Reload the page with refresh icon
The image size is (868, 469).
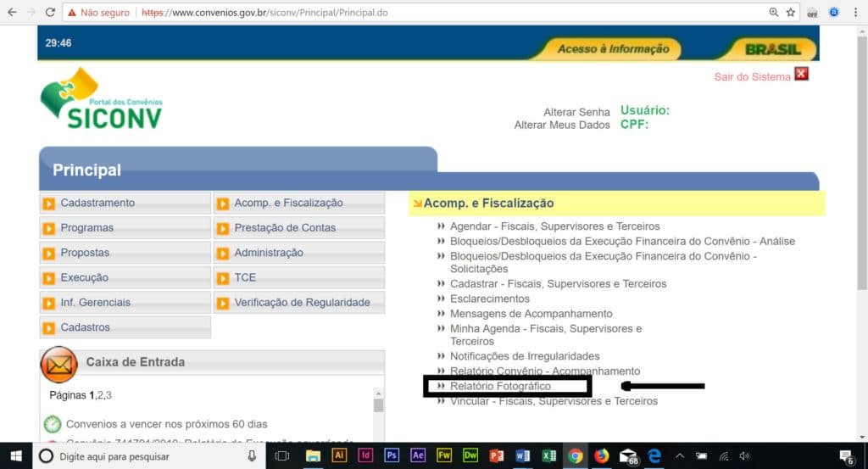point(50,12)
